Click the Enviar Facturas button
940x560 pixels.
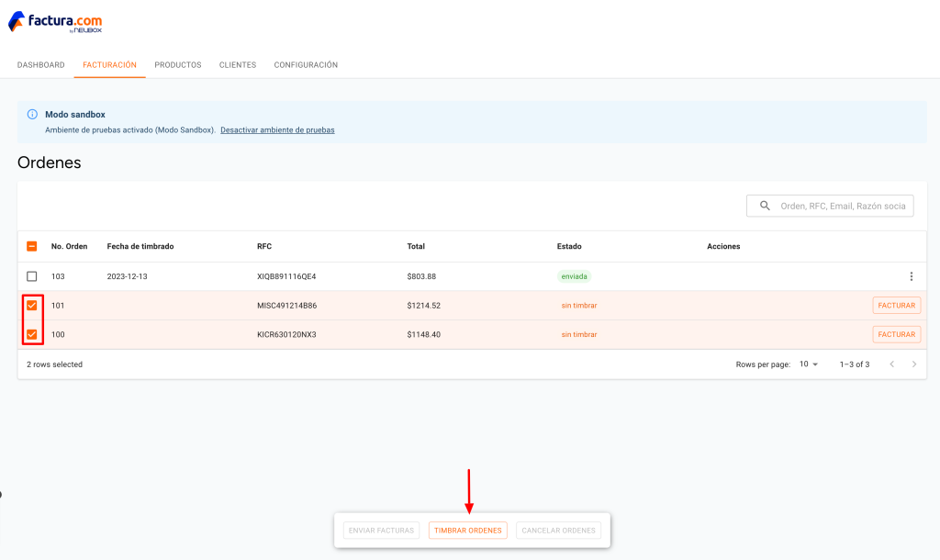click(x=381, y=531)
